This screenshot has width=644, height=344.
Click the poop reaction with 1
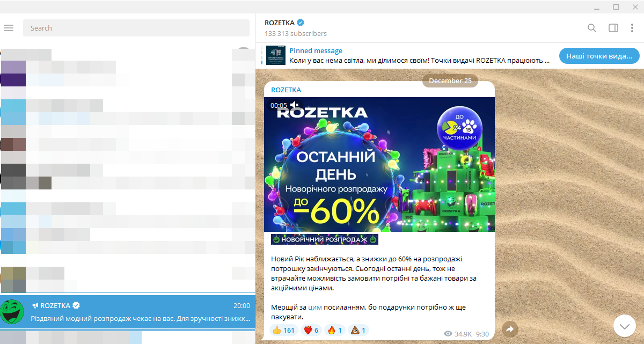pos(358,330)
